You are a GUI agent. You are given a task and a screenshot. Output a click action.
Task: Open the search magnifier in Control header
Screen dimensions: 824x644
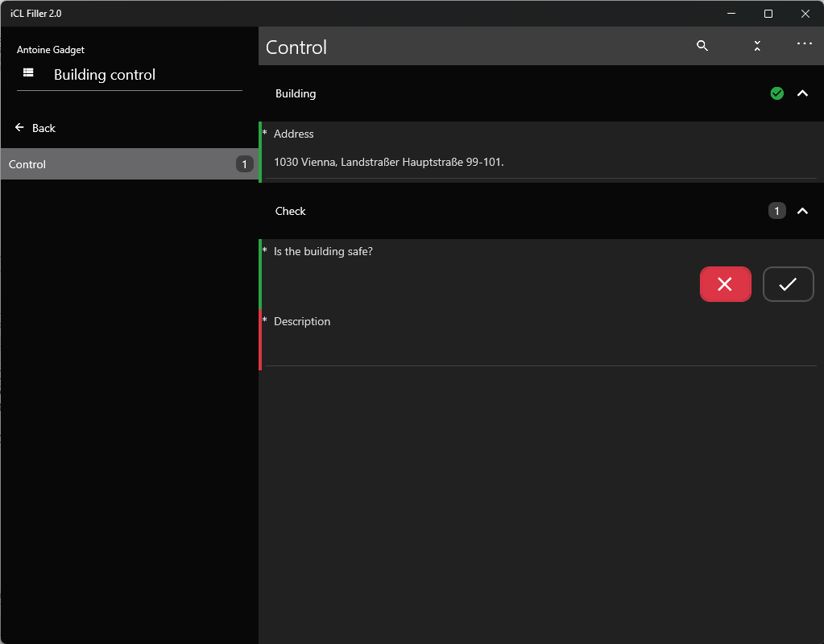pyautogui.click(x=702, y=46)
